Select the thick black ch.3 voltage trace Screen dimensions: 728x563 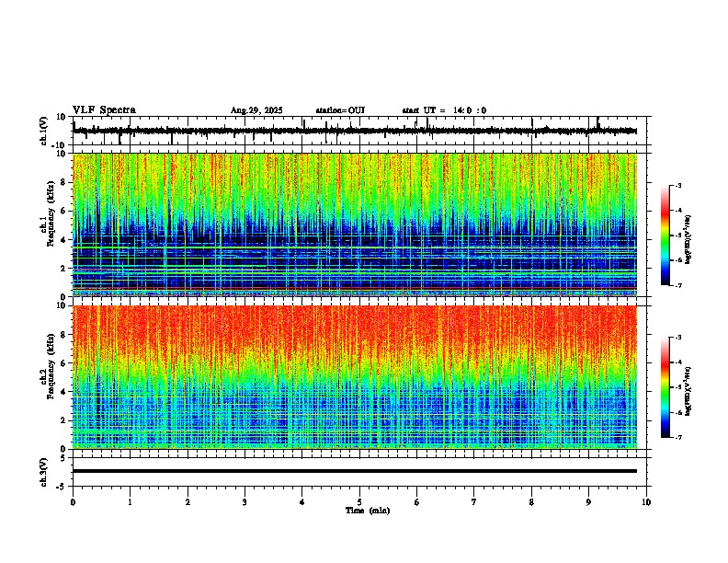355,471
